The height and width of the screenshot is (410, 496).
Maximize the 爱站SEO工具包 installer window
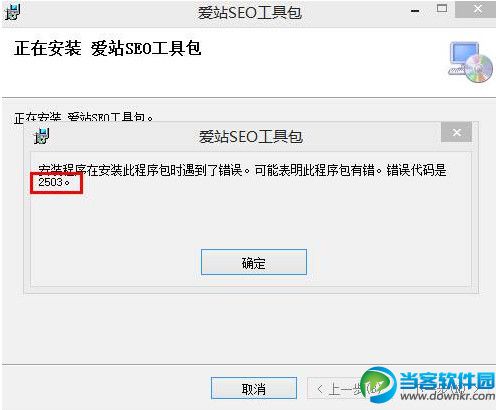[442, 9]
